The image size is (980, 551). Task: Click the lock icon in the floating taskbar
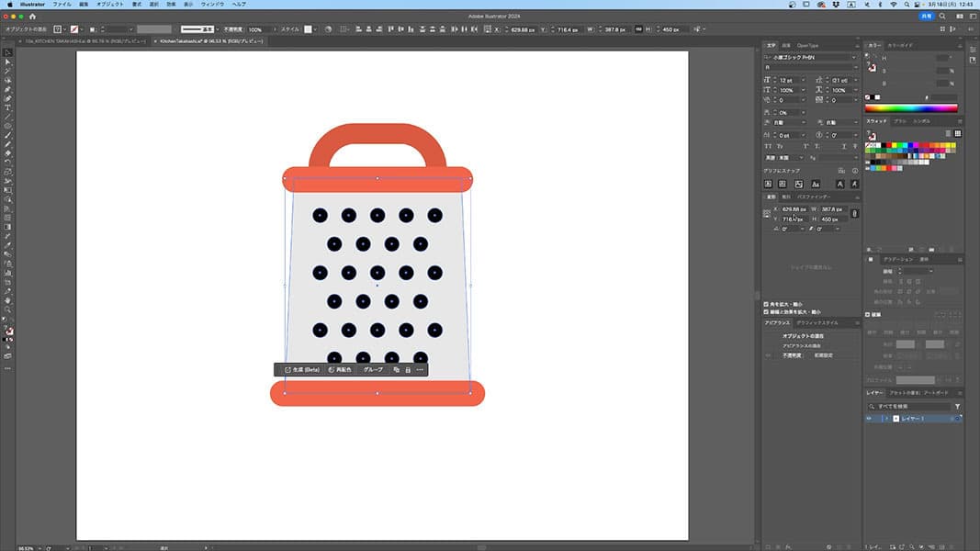click(408, 369)
